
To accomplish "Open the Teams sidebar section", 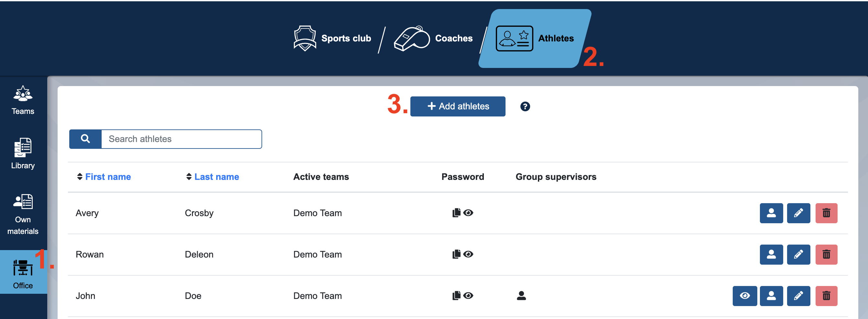I will pyautogui.click(x=23, y=100).
